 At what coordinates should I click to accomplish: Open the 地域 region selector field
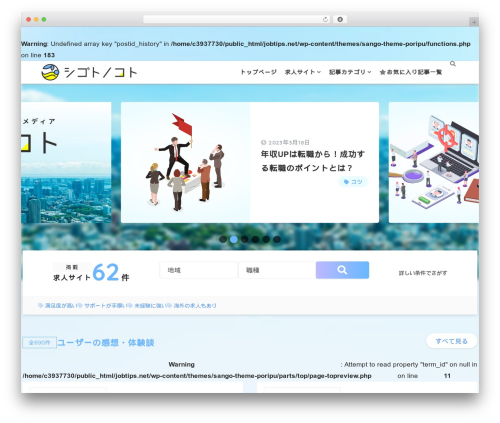198,270
